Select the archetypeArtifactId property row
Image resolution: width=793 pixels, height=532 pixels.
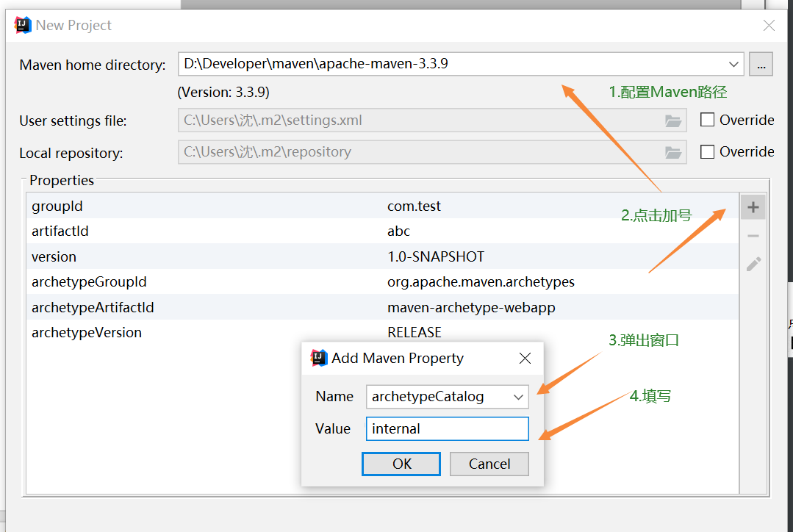pyautogui.click(x=382, y=307)
